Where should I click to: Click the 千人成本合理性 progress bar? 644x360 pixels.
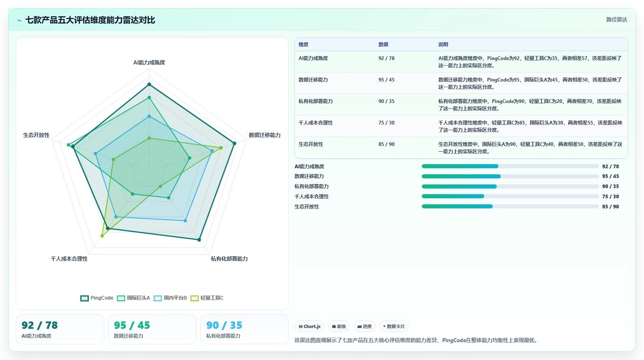(510, 196)
